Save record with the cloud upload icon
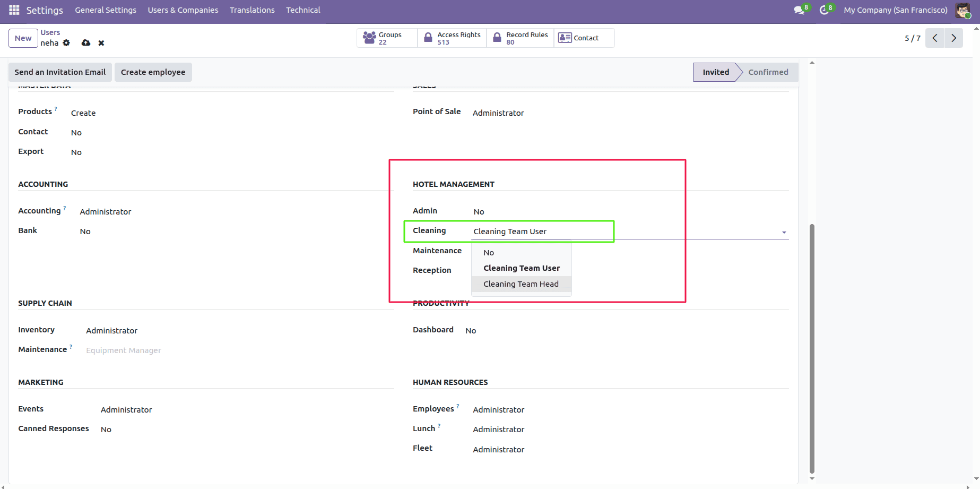This screenshot has width=980, height=489. [x=86, y=43]
